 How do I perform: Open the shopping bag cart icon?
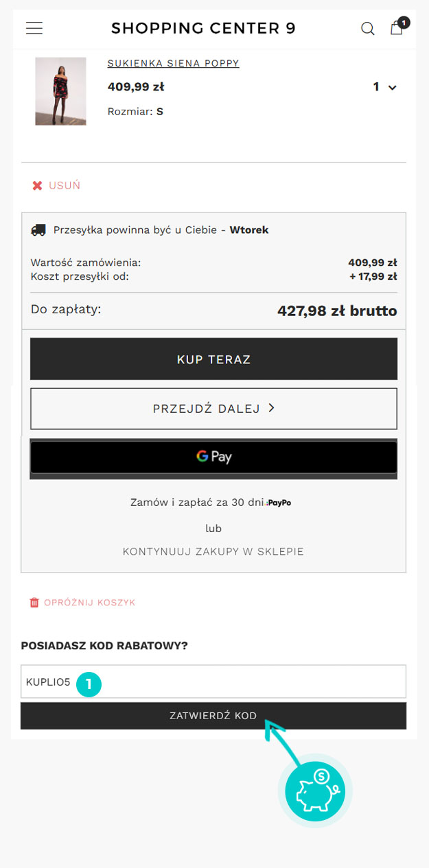[398, 27]
